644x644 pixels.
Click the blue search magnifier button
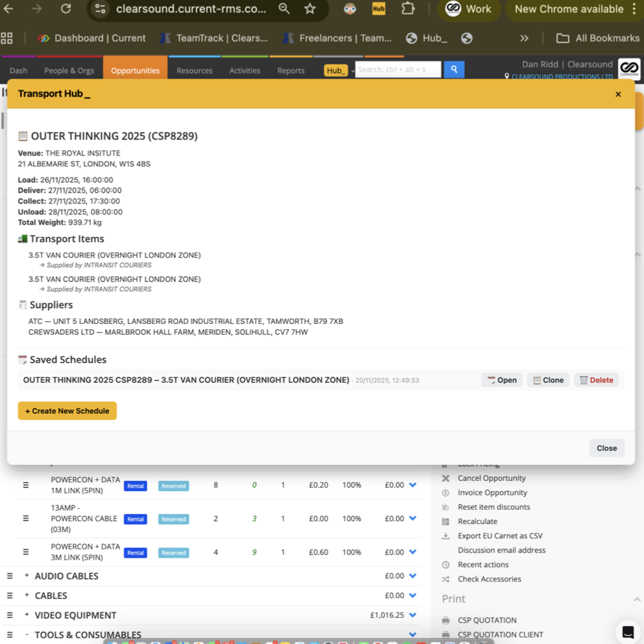454,70
